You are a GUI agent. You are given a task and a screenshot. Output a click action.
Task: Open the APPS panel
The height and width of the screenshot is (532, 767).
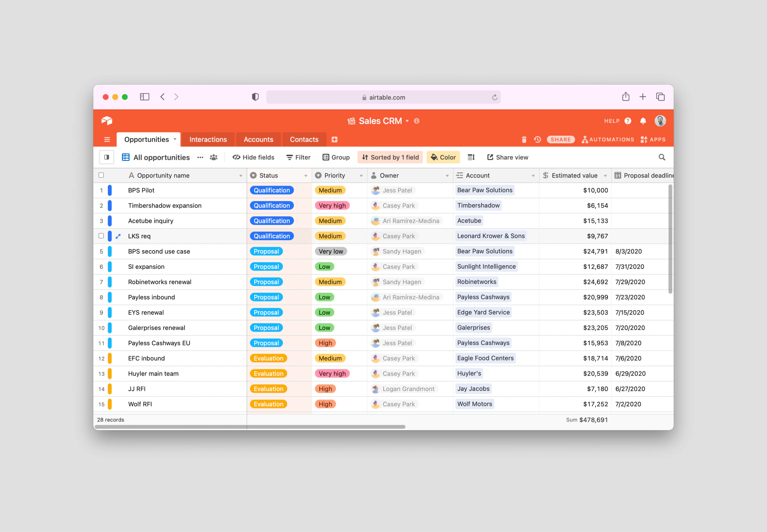(x=653, y=139)
